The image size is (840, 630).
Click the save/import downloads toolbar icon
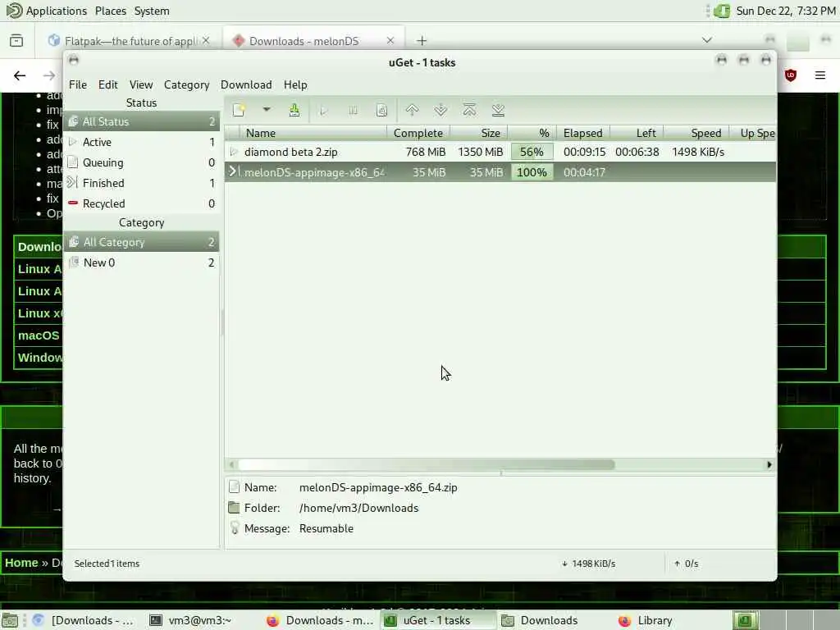pyautogui.click(x=294, y=111)
